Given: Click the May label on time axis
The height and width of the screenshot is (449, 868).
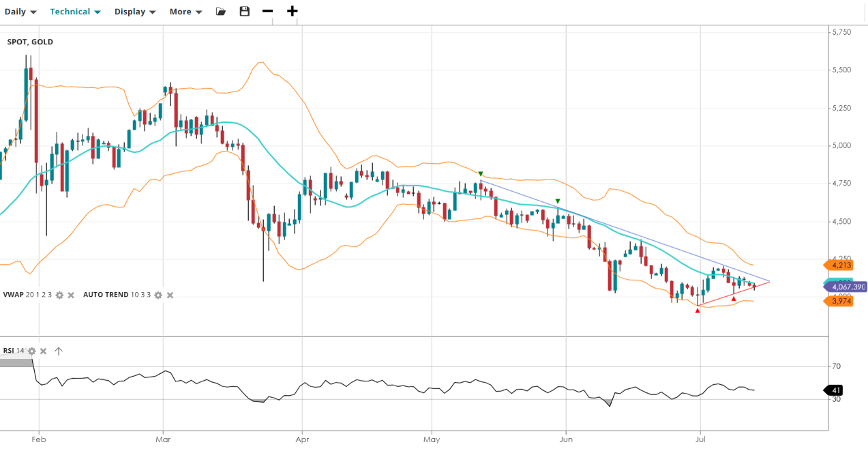Looking at the screenshot, I should pyautogui.click(x=431, y=441).
